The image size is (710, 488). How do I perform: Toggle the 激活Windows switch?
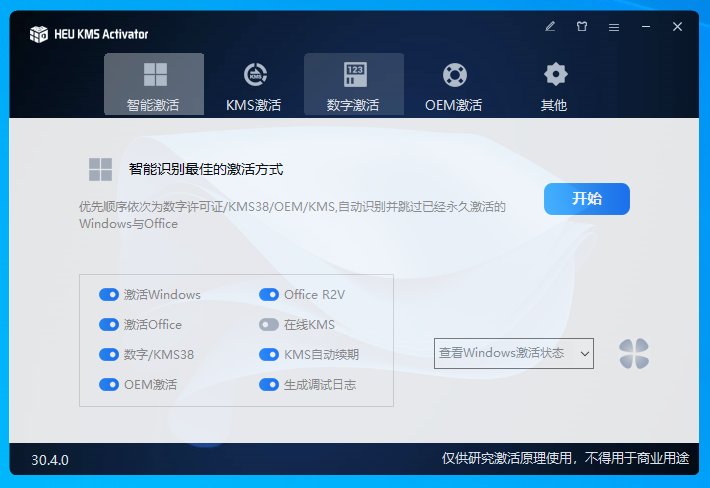pos(109,295)
